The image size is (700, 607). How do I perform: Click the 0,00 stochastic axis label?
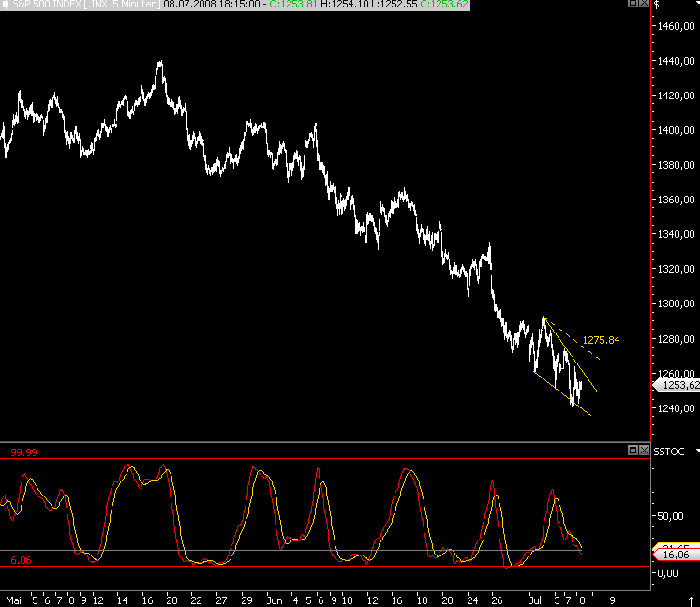click(x=668, y=573)
